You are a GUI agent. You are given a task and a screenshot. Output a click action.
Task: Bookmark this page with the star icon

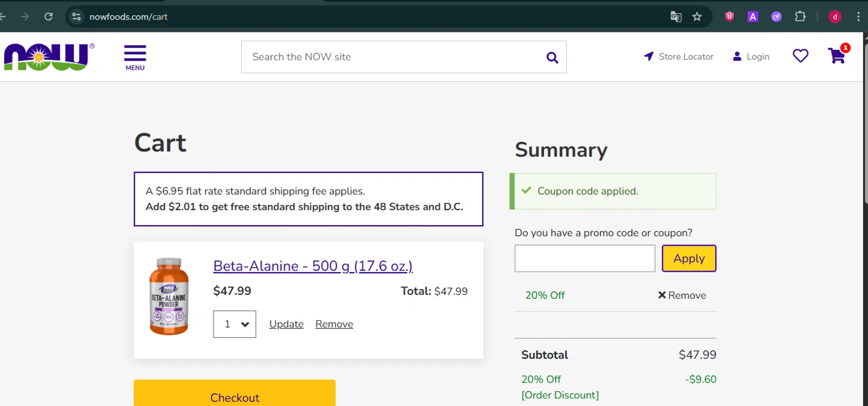click(x=697, y=17)
